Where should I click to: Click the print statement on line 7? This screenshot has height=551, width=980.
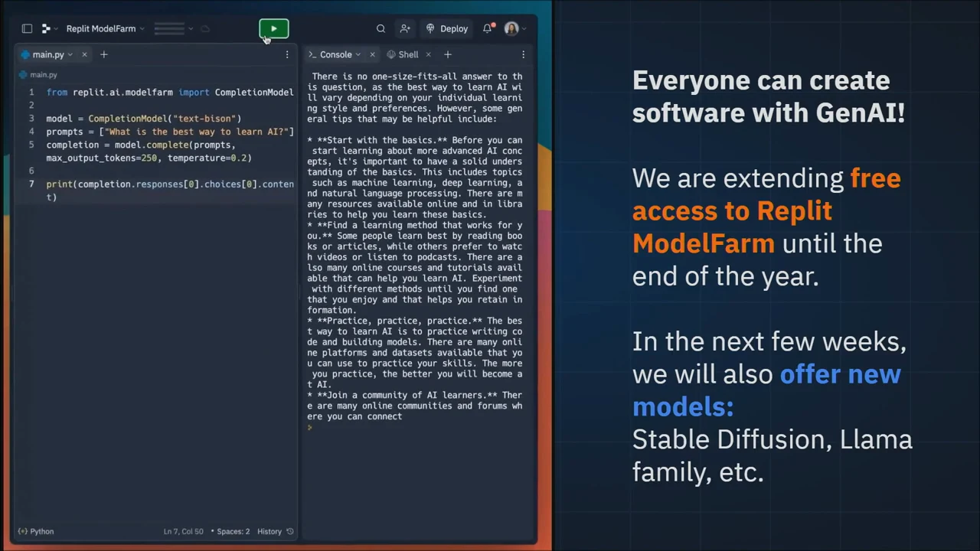coord(170,191)
